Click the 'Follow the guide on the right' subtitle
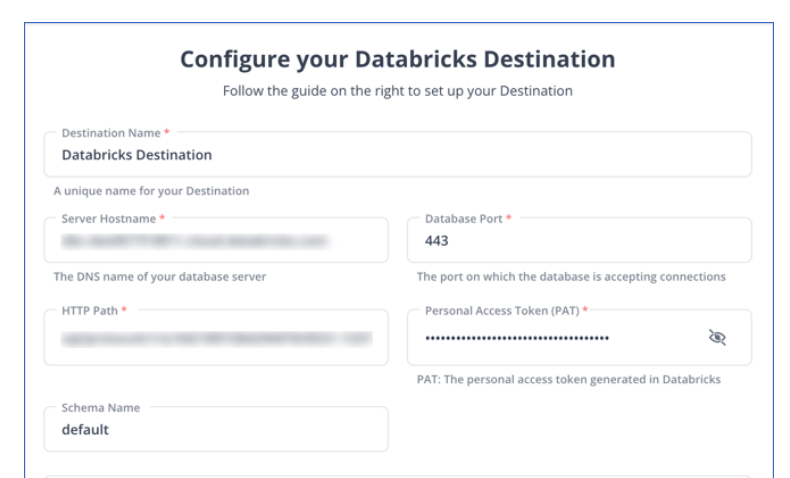The height and width of the screenshot is (478, 790). click(398, 91)
